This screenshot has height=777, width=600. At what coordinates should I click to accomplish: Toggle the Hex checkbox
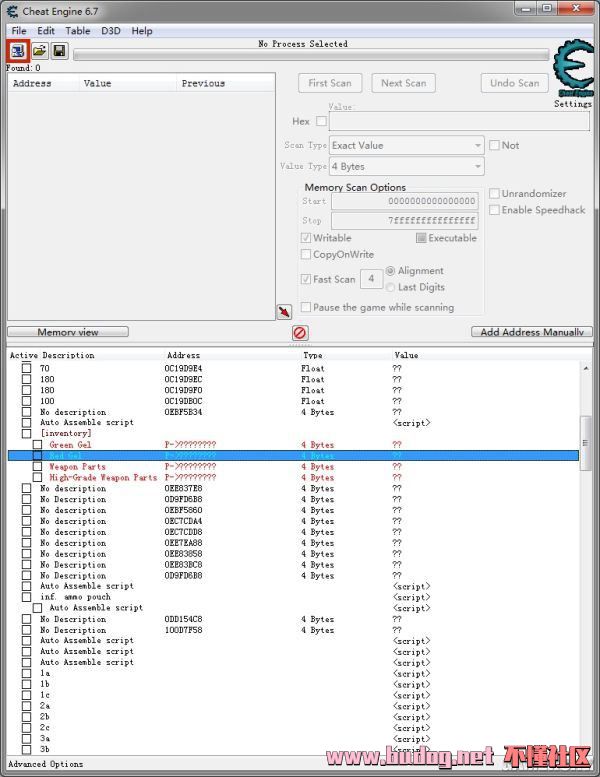coord(322,121)
